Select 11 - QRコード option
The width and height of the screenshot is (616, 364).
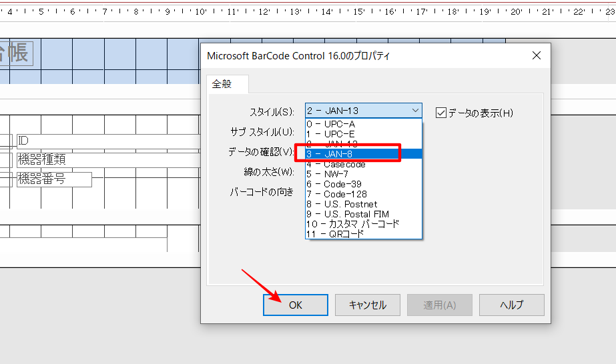click(363, 234)
